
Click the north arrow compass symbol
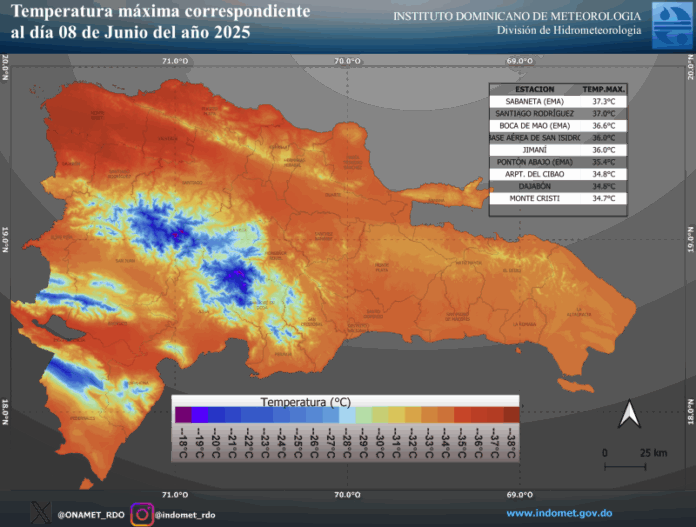tap(628, 414)
